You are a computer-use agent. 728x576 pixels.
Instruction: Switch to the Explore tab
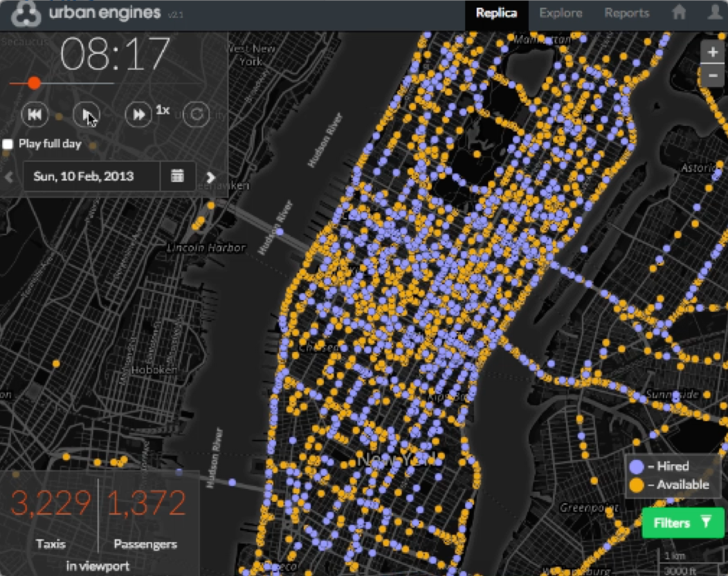pos(561,13)
